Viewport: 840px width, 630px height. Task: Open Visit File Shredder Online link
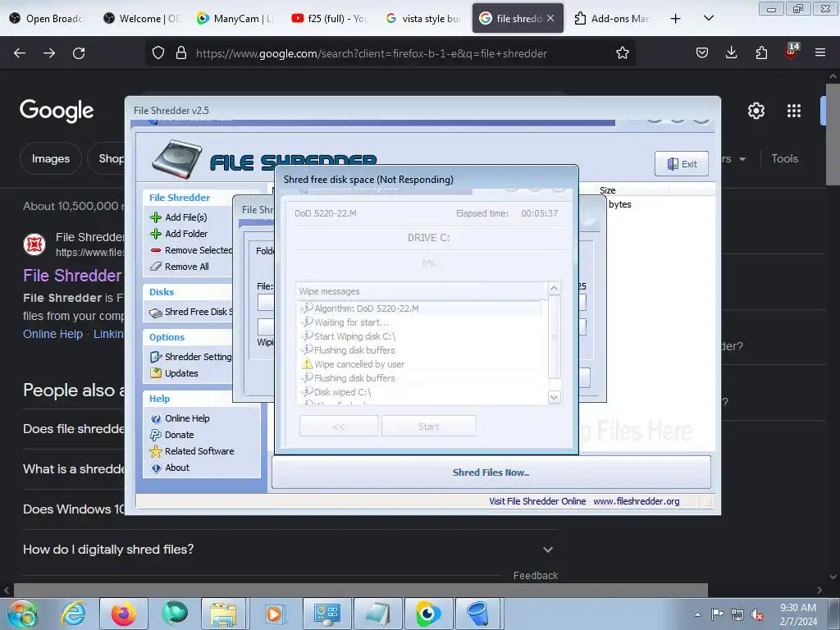pos(537,501)
